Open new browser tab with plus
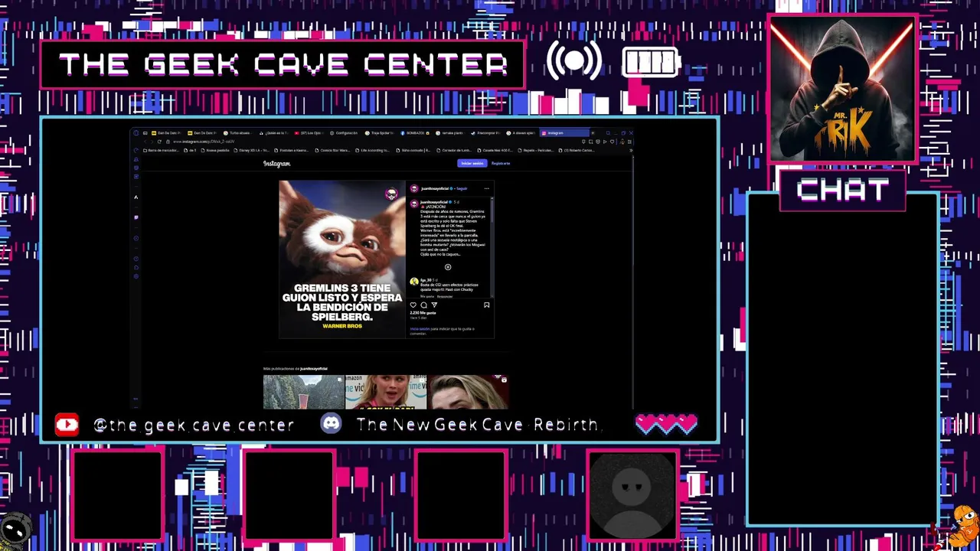This screenshot has width=980, height=551. pos(593,133)
